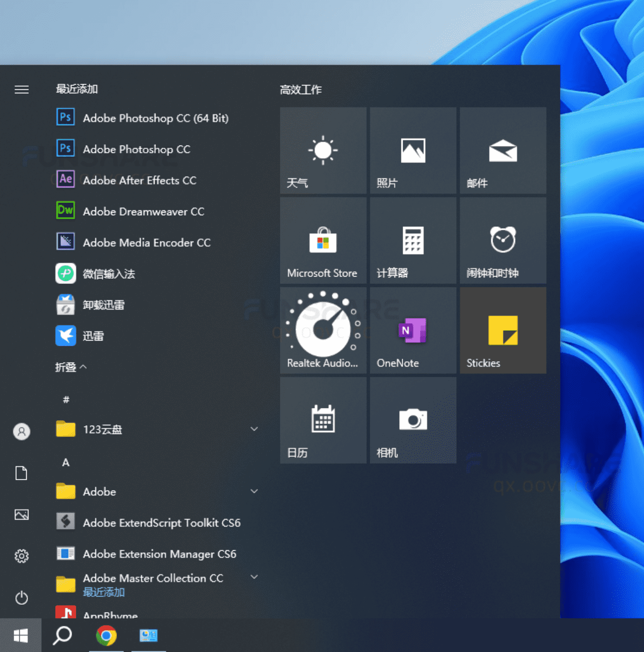Image resolution: width=644 pixels, height=652 pixels.
Task: Open the Realtek Audio tile
Action: point(323,330)
